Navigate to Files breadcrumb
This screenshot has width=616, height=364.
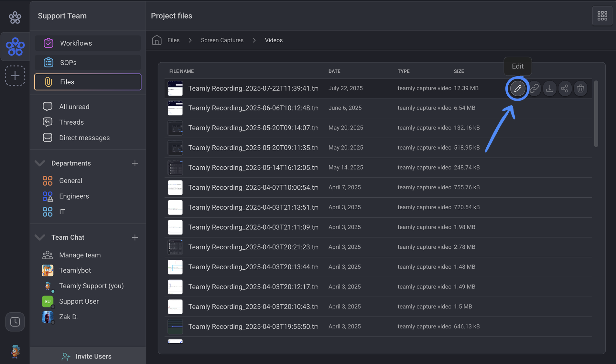pyautogui.click(x=173, y=40)
